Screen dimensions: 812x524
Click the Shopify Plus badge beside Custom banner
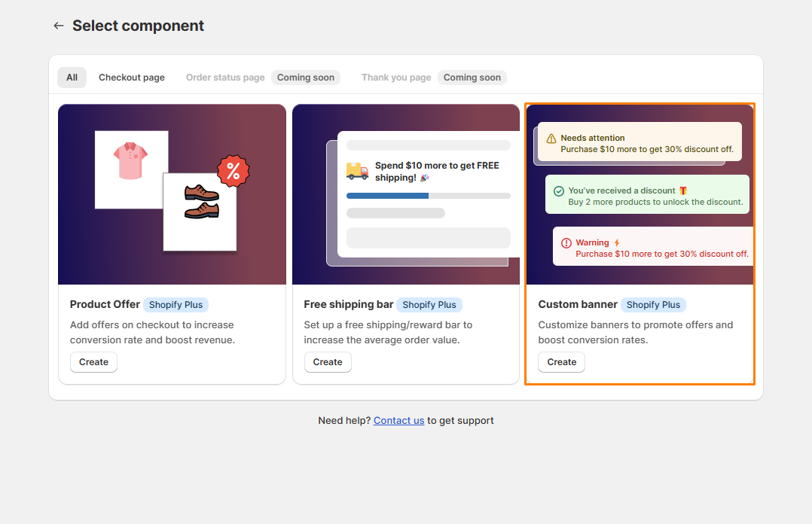click(x=653, y=305)
